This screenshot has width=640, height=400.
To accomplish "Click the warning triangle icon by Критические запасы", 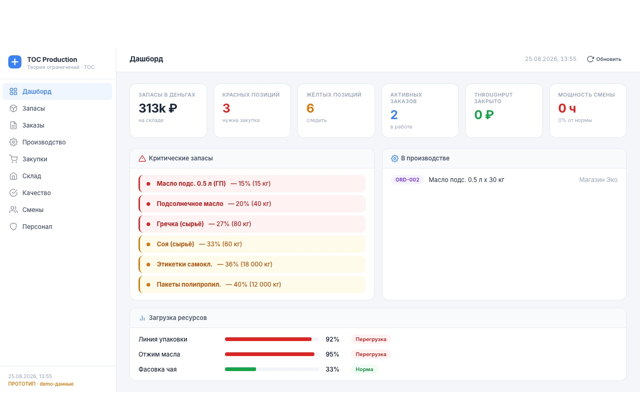I will pos(142,158).
